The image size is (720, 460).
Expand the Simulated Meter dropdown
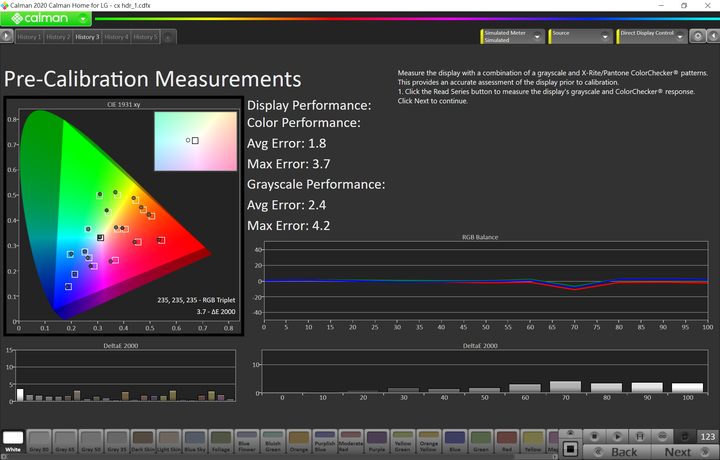[537, 37]
